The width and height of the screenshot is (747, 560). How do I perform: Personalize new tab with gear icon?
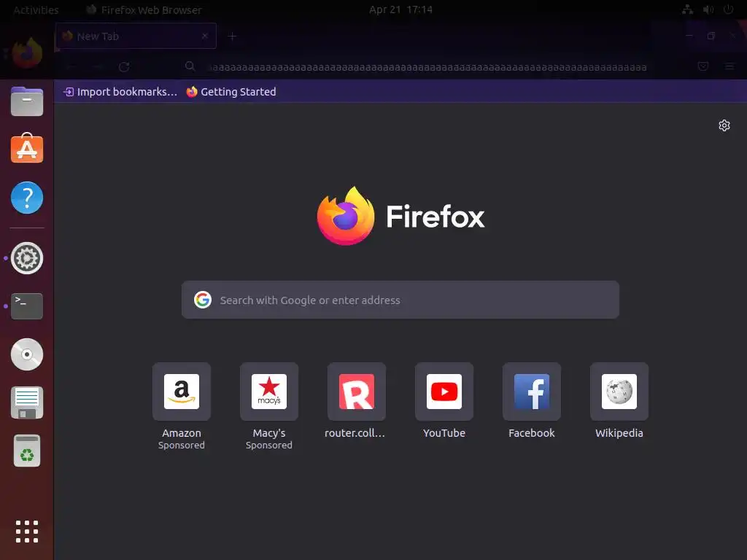[x=724, y=125]
